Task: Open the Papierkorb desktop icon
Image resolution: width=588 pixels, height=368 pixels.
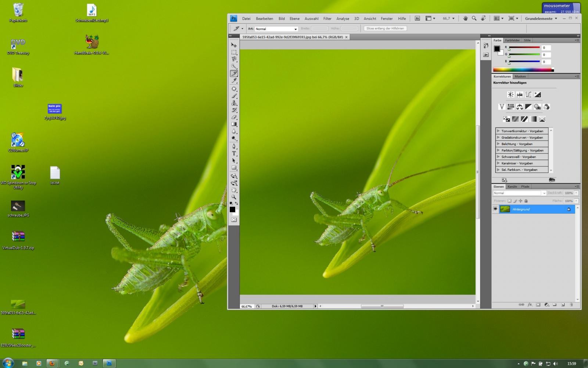Action: 18,13
